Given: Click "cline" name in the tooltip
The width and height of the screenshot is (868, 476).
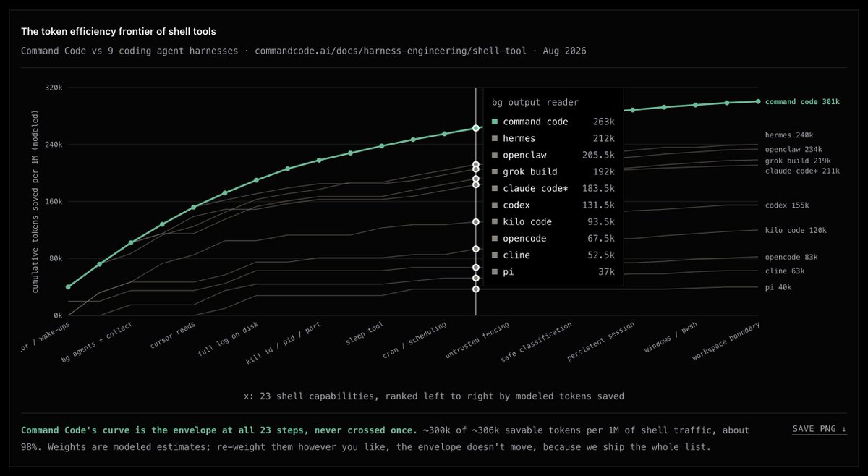Looking at the screenshot, I should click(516, 255).
